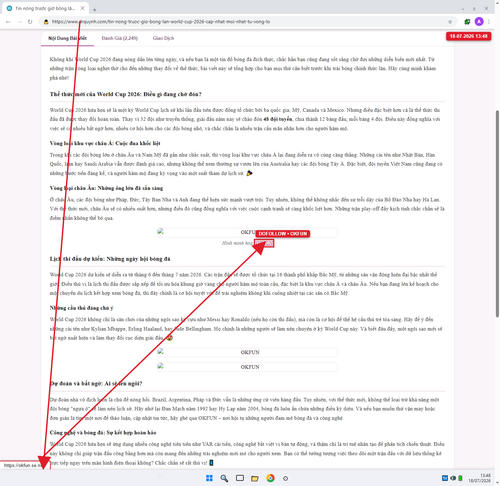Open the green extension icon in the toolbar
The width and height of the screenshot is (500, 486).
pos(467,22)
